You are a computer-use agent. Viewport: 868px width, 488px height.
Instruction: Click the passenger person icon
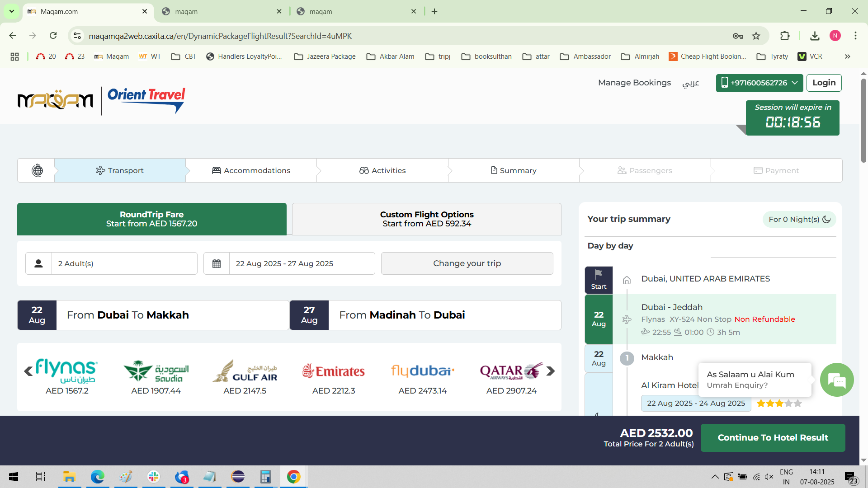38,263
